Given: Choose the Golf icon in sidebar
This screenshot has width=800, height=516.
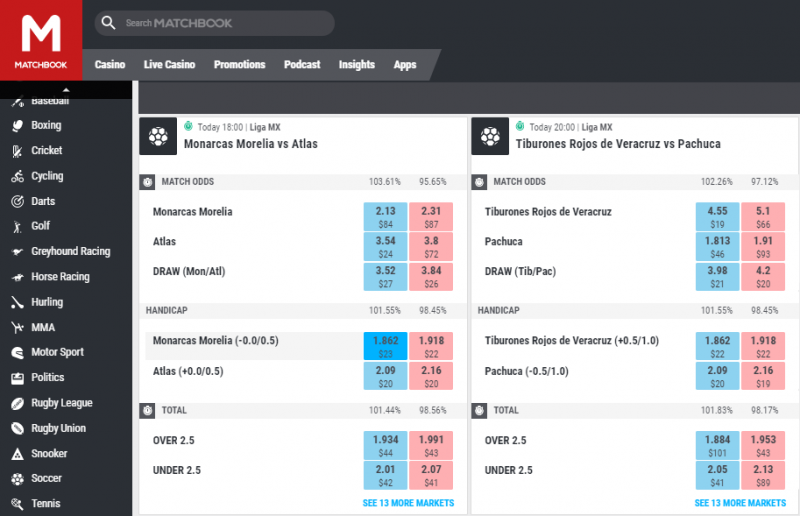Looking at the screenshot, I should (x=16, y=226).
